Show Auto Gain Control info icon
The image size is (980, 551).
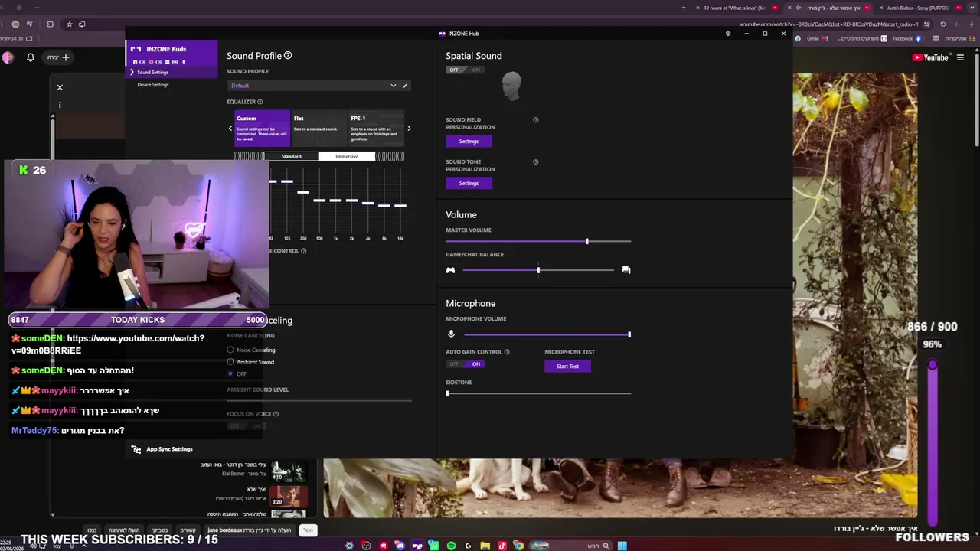(507, 352)
